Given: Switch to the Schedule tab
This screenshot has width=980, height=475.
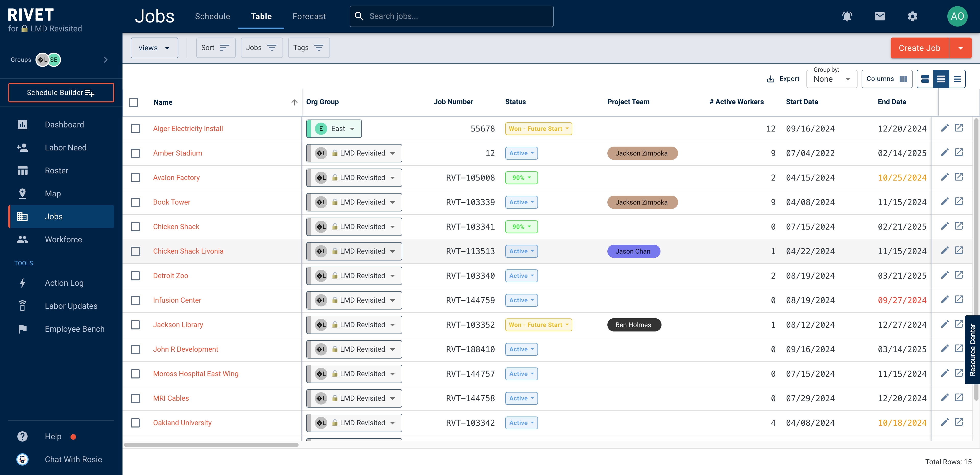Looking at the screenshot, I should tap(212, 16).
